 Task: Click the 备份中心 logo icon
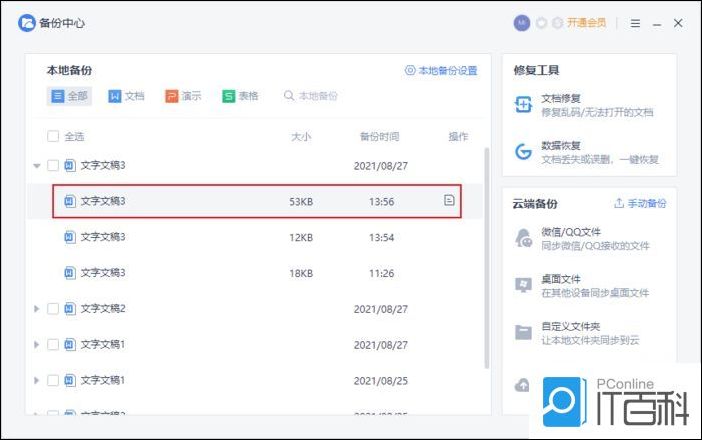tap(26, 23)
